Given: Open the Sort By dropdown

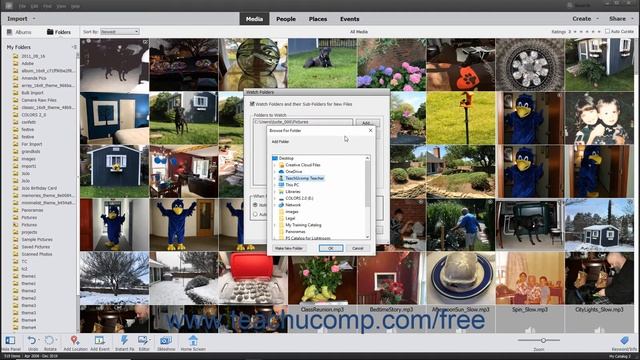Looking at the screenshot, I should click(120, 31).
